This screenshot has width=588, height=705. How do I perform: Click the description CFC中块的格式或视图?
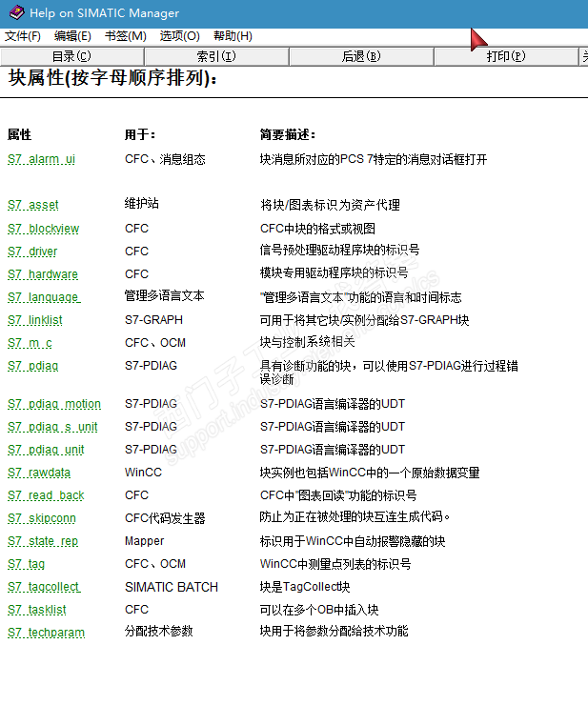click(x=317, y=229)
